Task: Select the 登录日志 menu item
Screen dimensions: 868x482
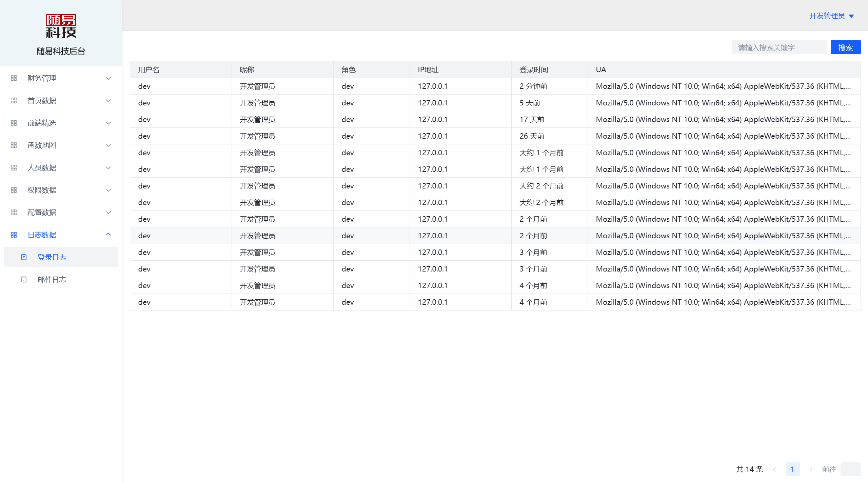Action: (52, 257)
